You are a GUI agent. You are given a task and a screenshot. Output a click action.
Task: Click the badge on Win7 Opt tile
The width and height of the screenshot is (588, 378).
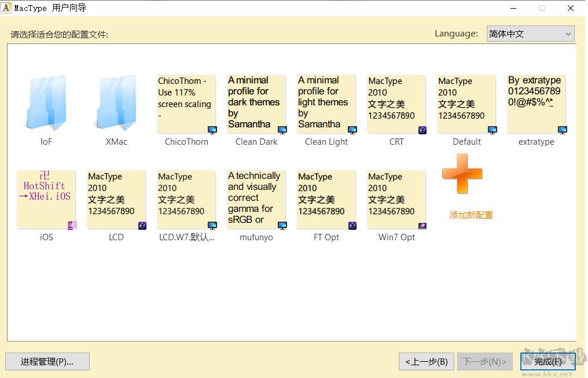click(422, 225)
